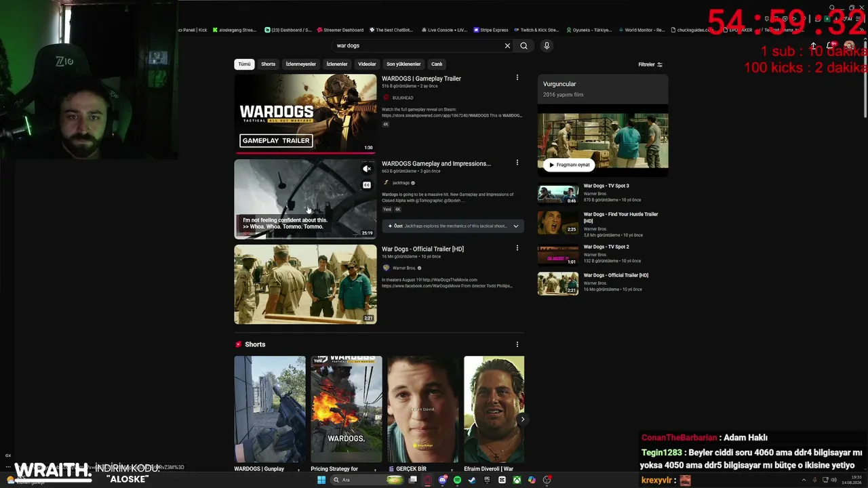Image resolution: width=868 pixels, height=488 pixels.
Task: Open the Warner Bros. channel avatar
Action: (x=387, y=268)
